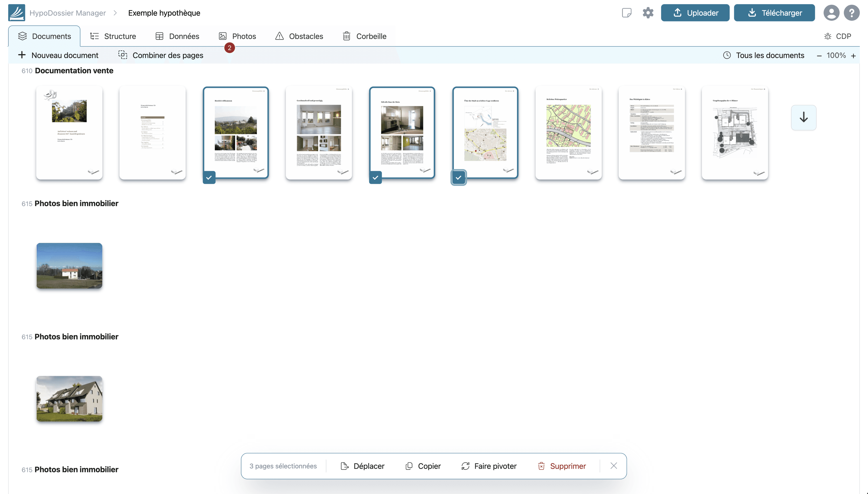The height and width of the screenshot is (494, 868).
Task: Click Nouveau document
Action: coord(58,56)
